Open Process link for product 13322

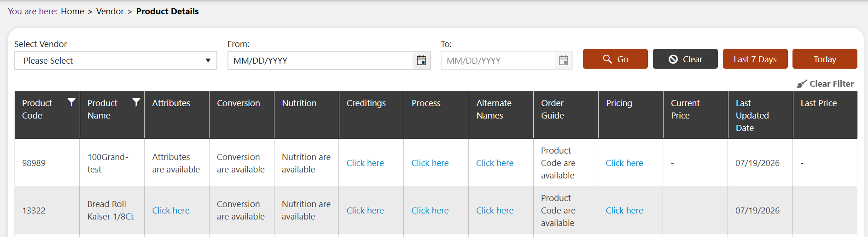(x=430, y=210)
